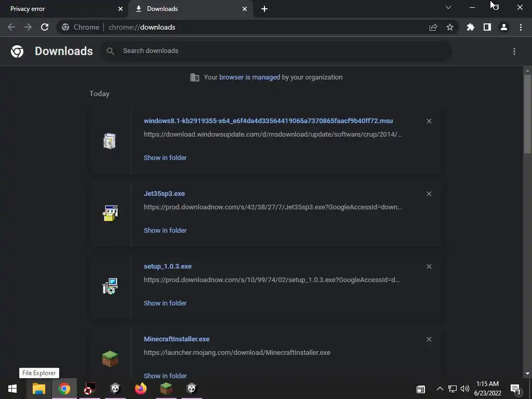Open the Minecraft taskbar icon

pos(166,389)
